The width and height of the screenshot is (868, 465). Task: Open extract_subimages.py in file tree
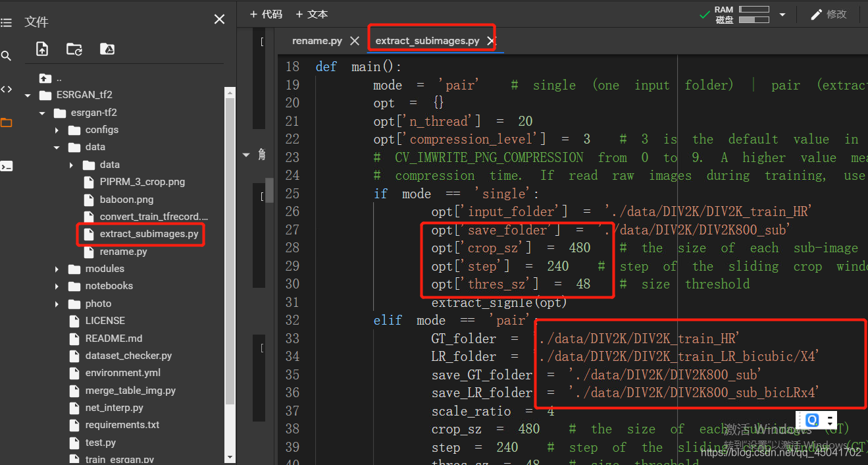(x=149, y=234)
